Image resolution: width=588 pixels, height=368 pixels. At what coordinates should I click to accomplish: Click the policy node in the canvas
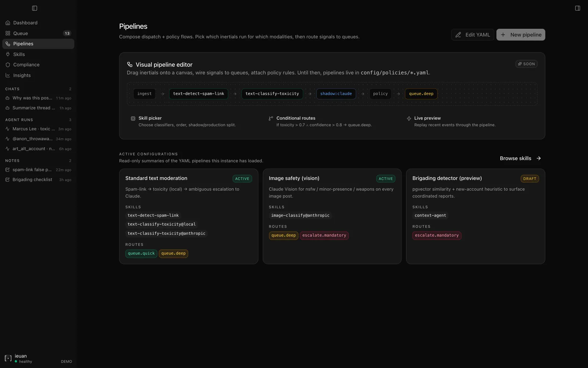(380, 94)
